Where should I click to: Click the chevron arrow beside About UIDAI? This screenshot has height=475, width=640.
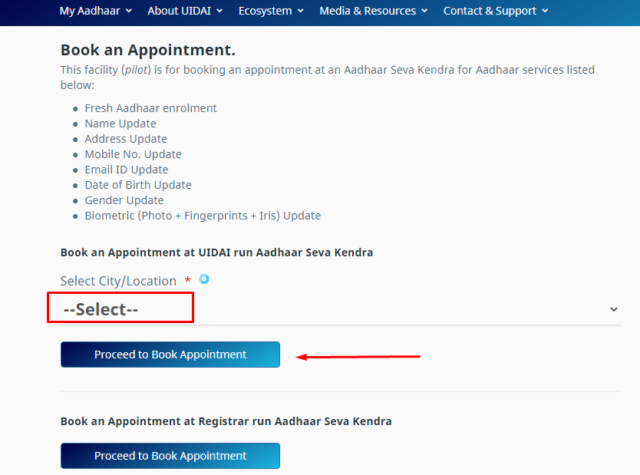click(x=220, y=11)
